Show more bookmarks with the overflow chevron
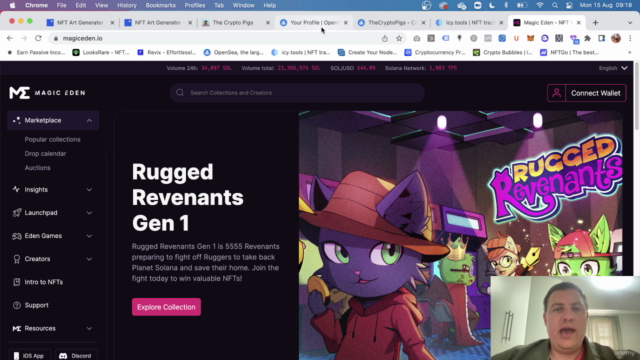The height and width of the screenshot is (360, 640). [629, 52]
